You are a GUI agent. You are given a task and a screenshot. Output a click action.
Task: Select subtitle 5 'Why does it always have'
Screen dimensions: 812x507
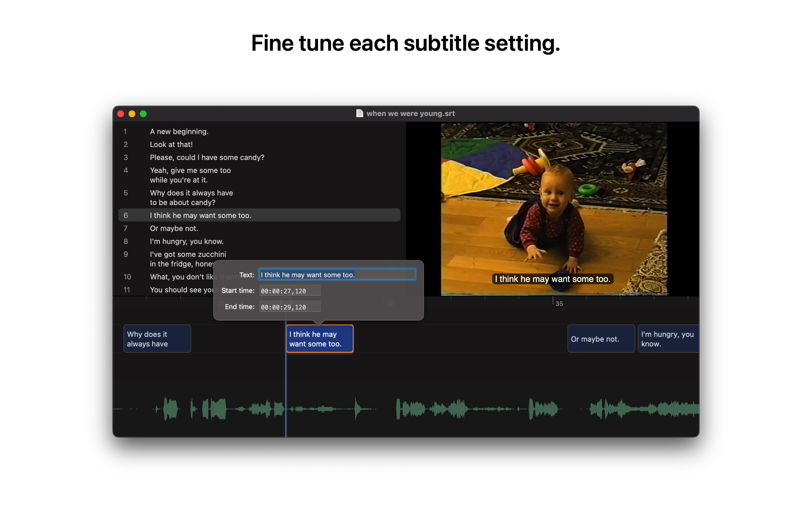tap(191, 197)
